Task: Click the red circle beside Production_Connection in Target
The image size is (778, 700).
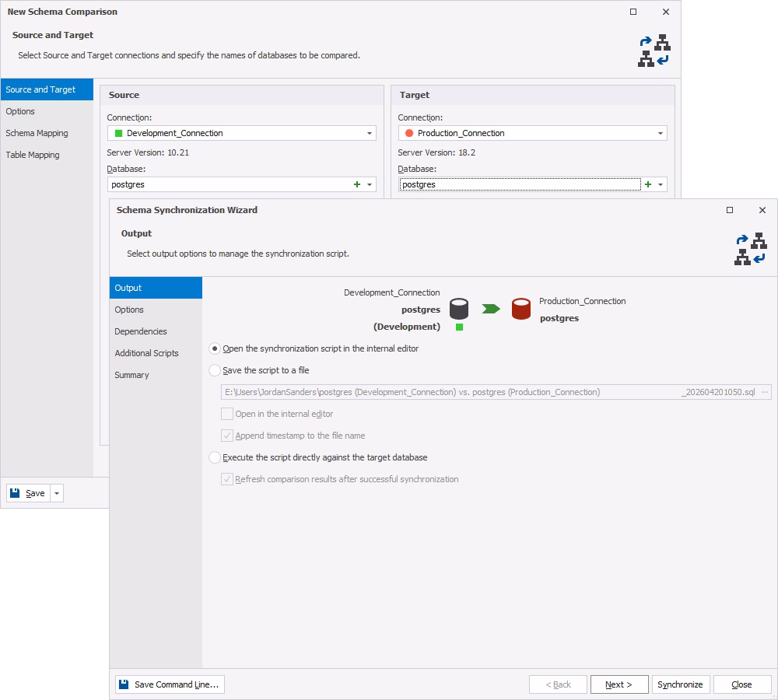Action: click(409, 133)
